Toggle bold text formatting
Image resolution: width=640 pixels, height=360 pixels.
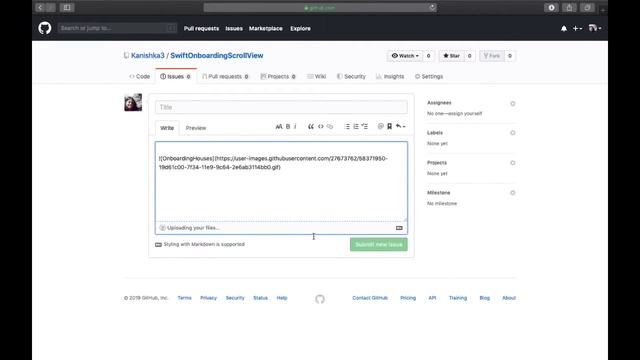[288, 127]
